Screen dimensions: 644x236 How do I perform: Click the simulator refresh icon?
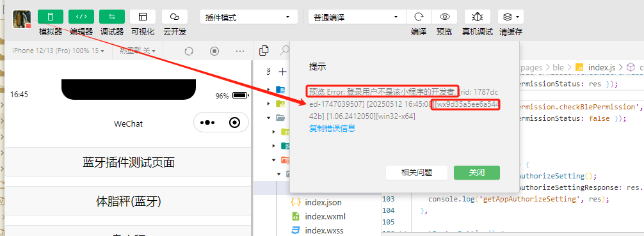click(189, 51)
